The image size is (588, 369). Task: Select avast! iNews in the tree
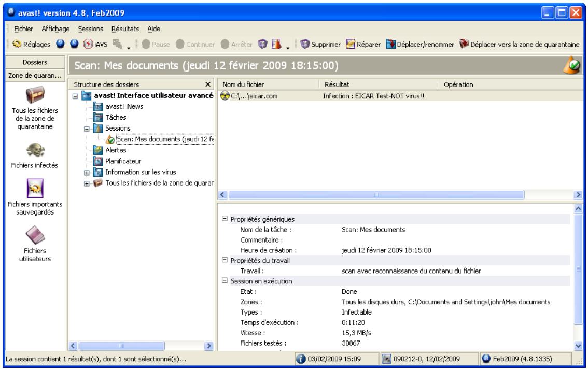[x=124, y=106]
